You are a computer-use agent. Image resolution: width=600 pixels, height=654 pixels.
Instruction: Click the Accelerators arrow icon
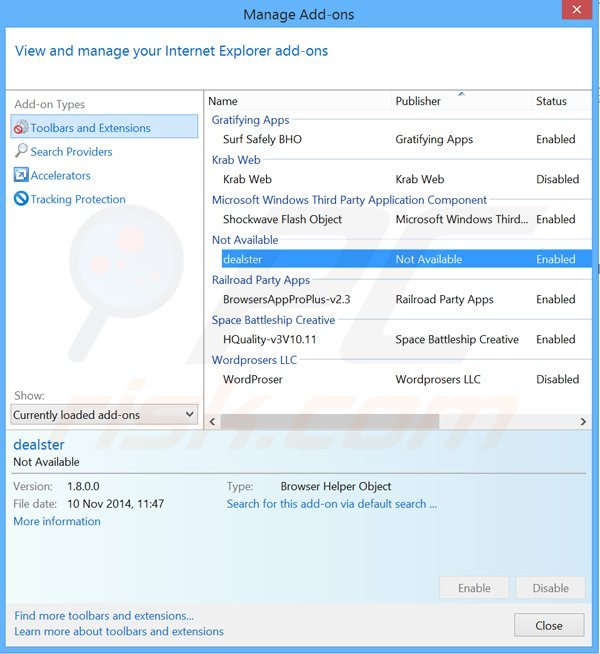tap(21, 174)
